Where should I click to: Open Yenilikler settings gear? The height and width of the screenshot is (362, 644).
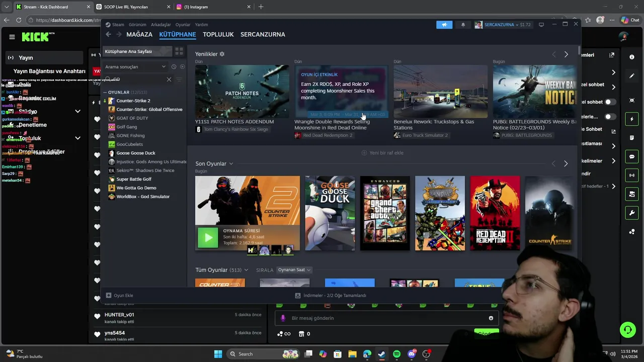click(222, 54)
